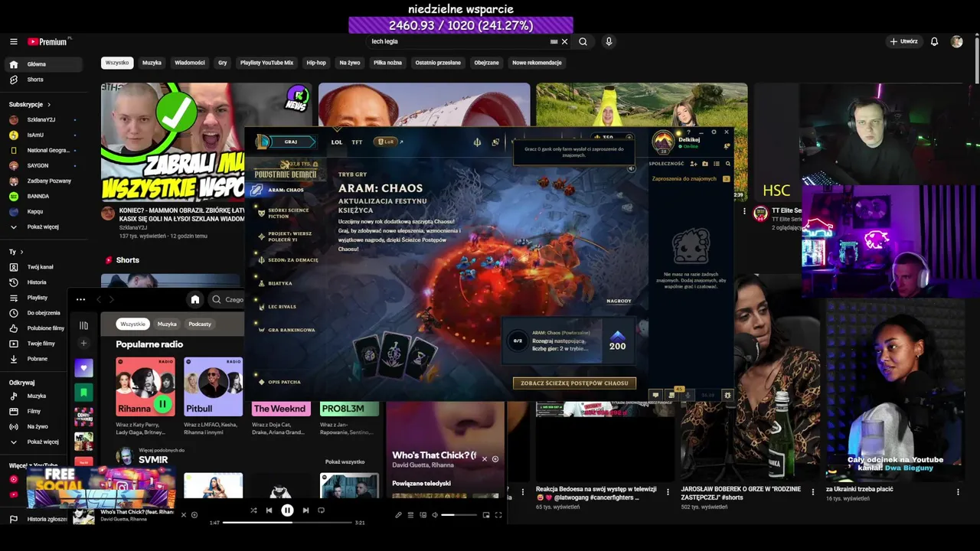The height and width of the screenshot is (551, 980).
Task: Open the on-screen keyboard icon in YouTube search
Action: (x=554, y=41)
